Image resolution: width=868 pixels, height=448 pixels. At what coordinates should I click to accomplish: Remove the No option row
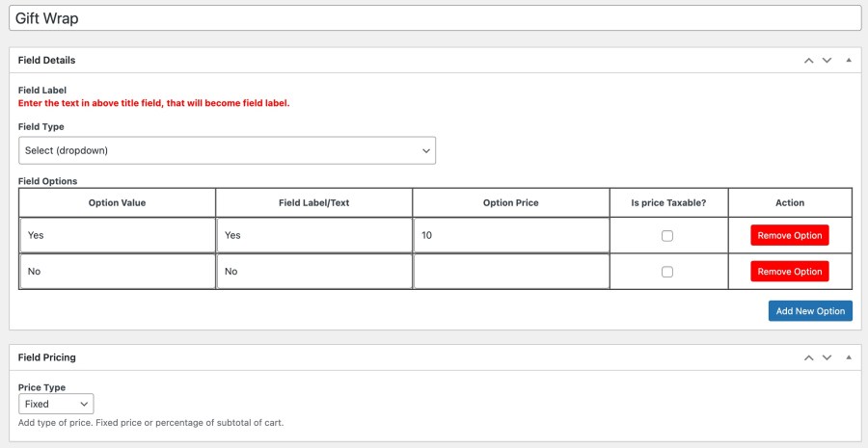pos(789,272)
